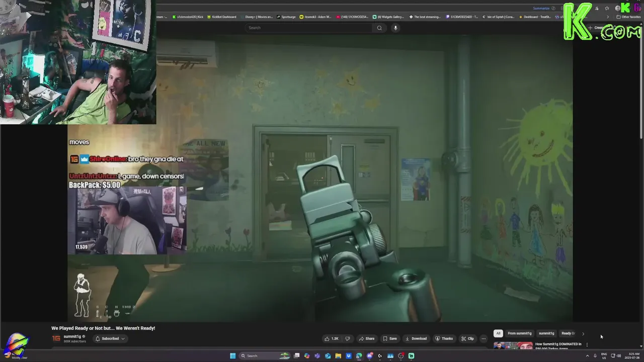Open KickBot Dashboard bookmark

click(221, 17)
